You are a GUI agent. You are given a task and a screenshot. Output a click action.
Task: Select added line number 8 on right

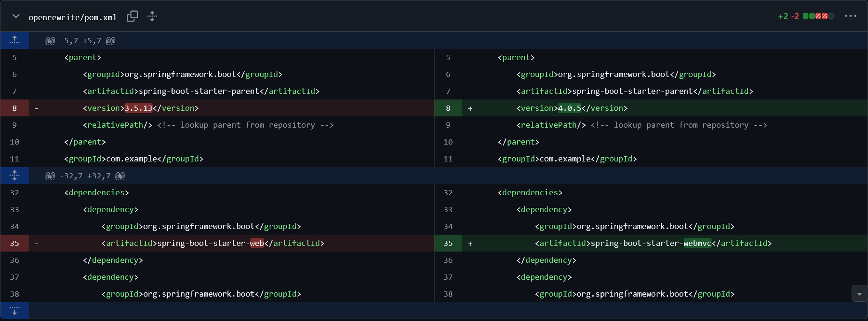pos(448,108)
